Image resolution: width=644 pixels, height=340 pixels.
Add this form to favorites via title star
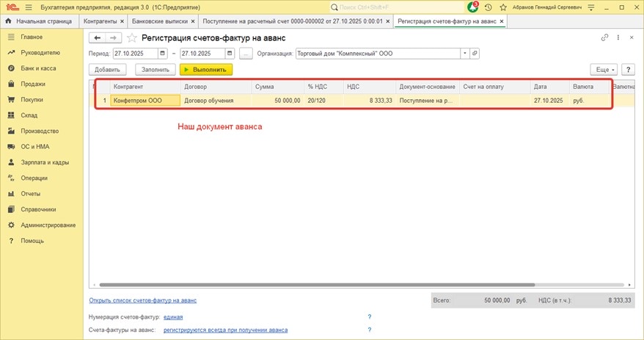point(132,37)
